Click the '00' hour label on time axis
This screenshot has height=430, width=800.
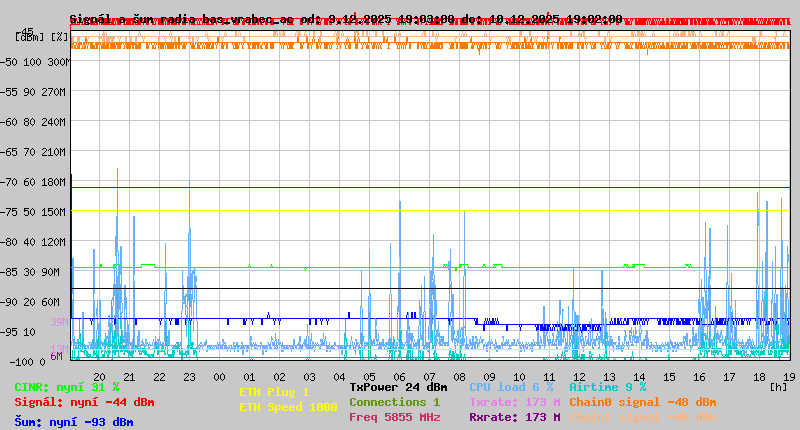(219, 377)
